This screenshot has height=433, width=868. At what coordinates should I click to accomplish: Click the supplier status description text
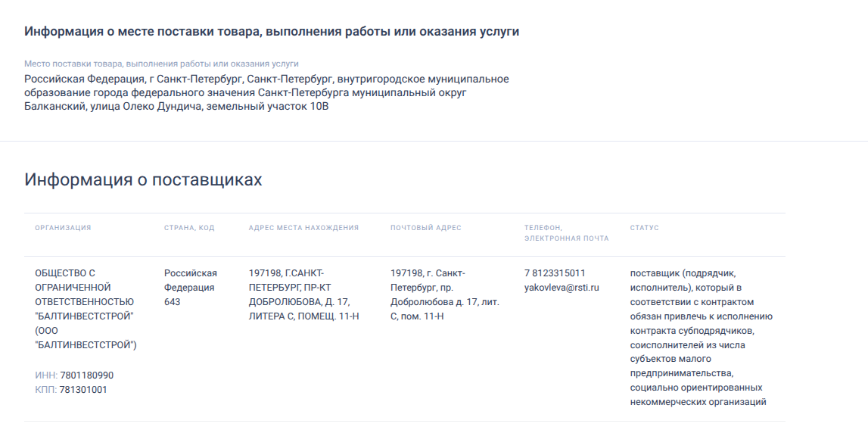click(x=701, y=338)
